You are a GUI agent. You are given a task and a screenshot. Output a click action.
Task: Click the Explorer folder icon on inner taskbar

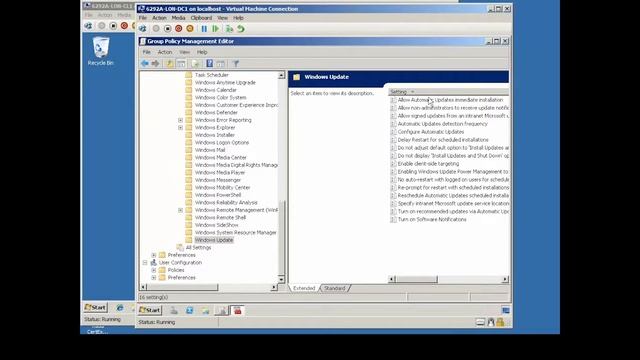click(x=205, y=311)
